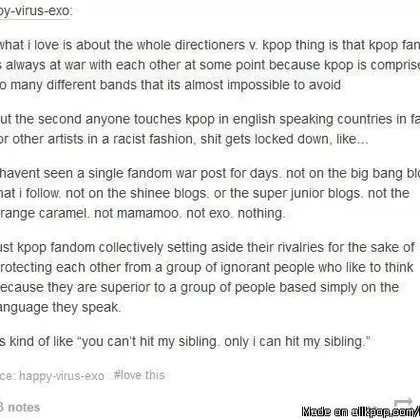Click the reblog arrow icon

coord(403,402)
